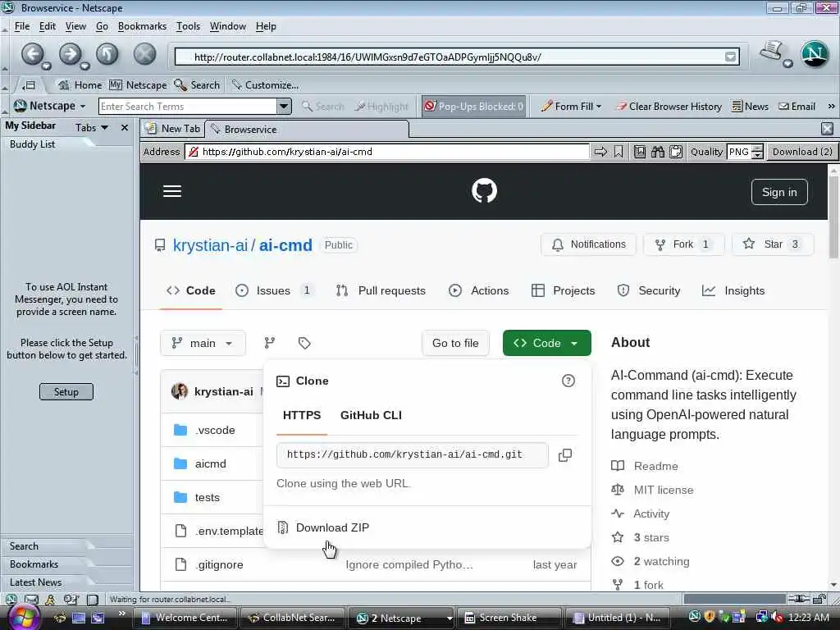Open the Insights repository tab
Screen dimensions: 840x630
[733, 290]
